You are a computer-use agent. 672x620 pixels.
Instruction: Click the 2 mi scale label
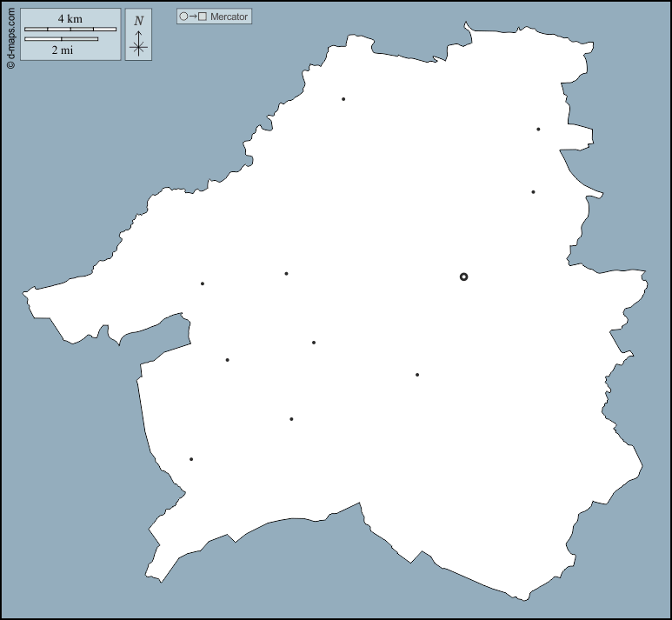click(x=62, y=50)
